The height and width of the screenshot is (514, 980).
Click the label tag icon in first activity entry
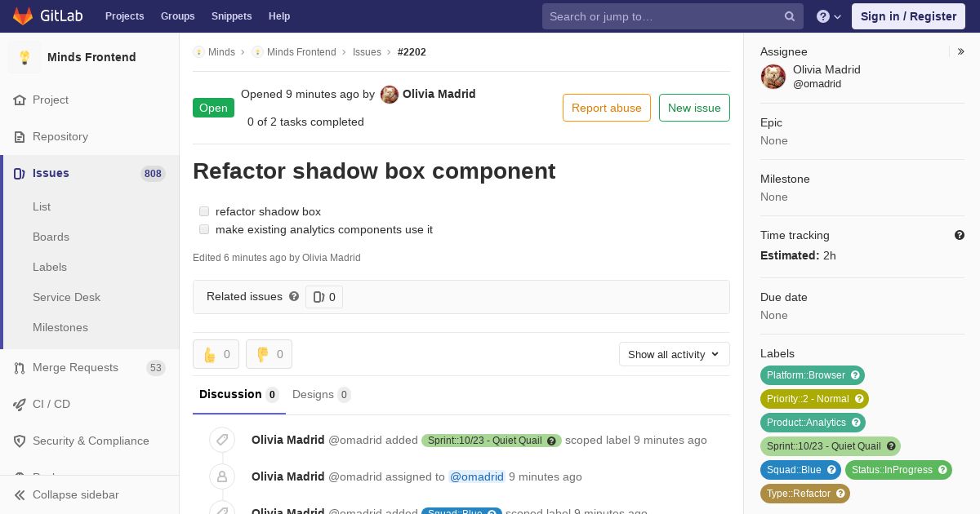(x=222, y=440)
